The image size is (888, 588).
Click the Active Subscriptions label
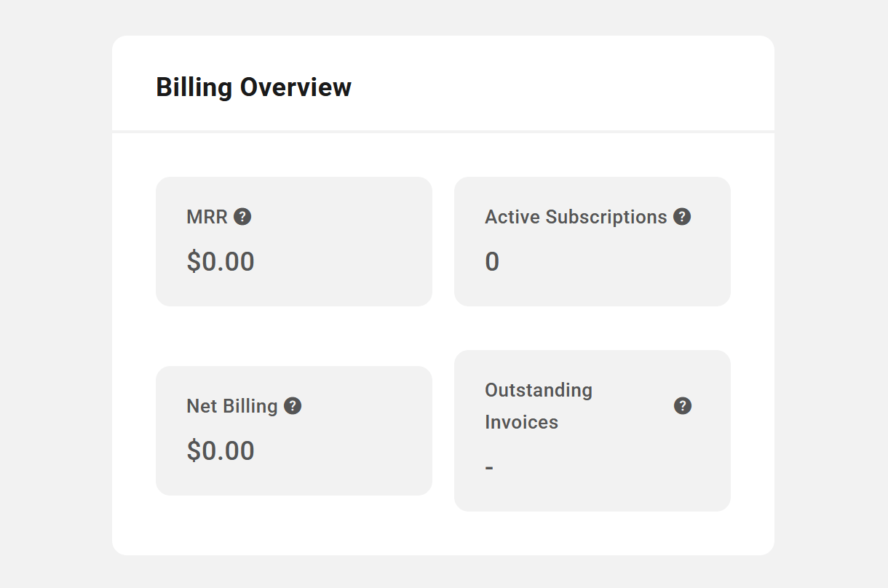[x=576, y=217]
